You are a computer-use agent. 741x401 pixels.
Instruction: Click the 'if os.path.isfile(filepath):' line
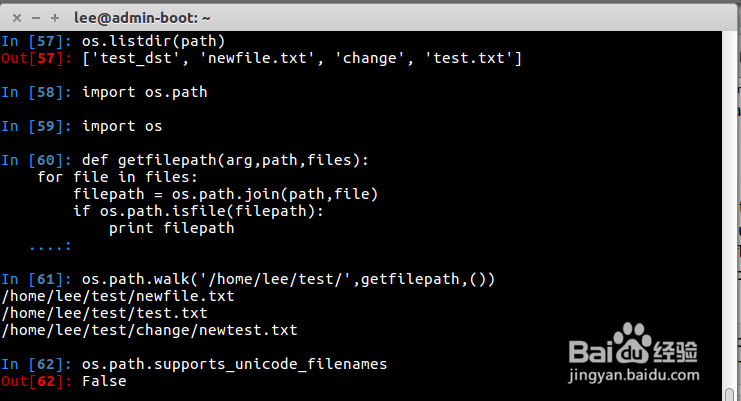click(x=200, y=211)
